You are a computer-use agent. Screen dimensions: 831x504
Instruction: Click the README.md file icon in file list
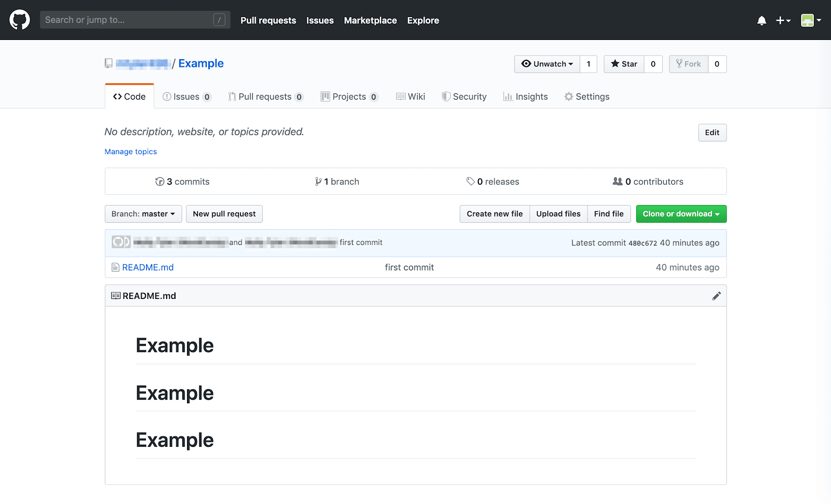pos(115,267)
